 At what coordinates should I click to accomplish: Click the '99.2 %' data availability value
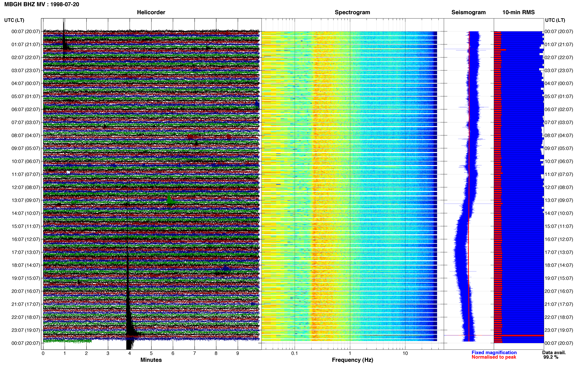[x=551, y=357]
